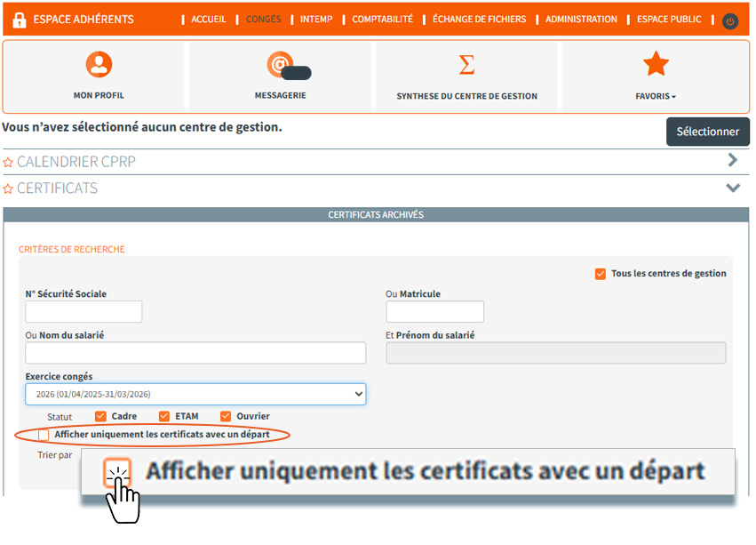
Task: Open the Messagerie at-sign icon
Action: [281, 64]
